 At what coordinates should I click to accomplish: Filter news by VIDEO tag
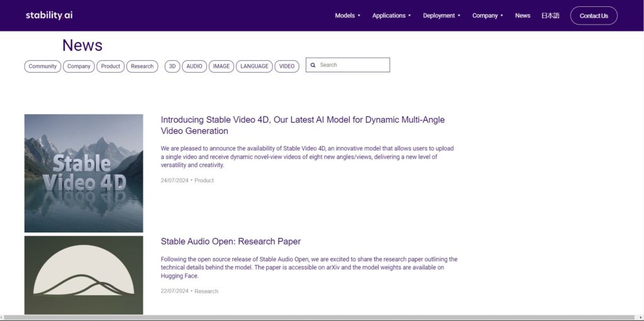(x=287, y=66)
